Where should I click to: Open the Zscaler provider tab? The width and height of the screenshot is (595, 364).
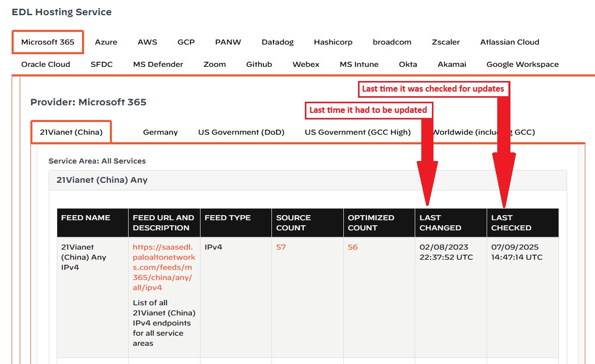click(x=446, y=42)
